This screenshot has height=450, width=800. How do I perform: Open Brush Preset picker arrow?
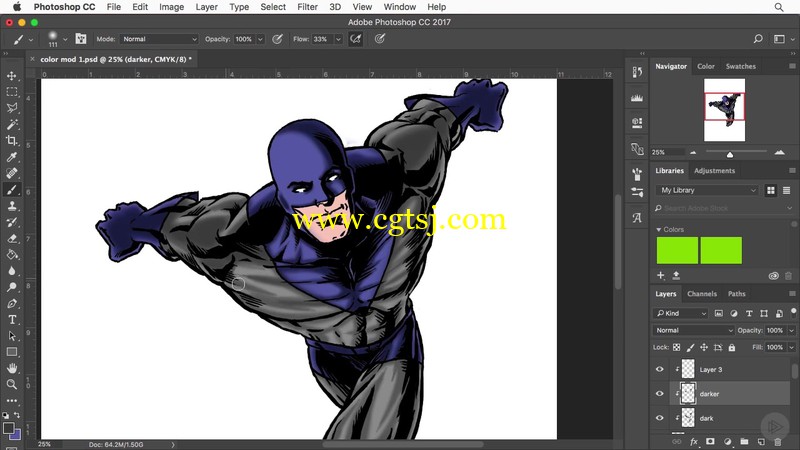[65, 39]
